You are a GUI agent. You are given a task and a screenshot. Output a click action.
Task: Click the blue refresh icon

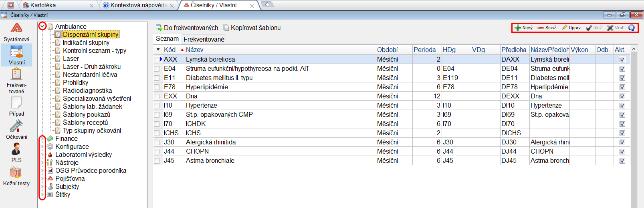(632, 28)
